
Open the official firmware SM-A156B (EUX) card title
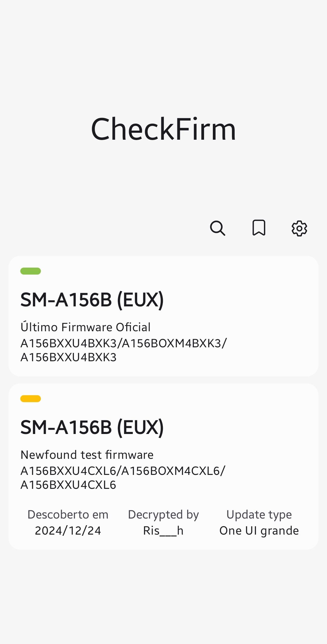click(92, 300)
